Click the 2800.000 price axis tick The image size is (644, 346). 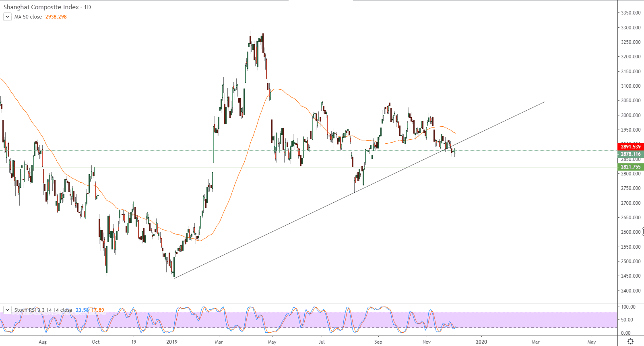click(x=631, y=174)
